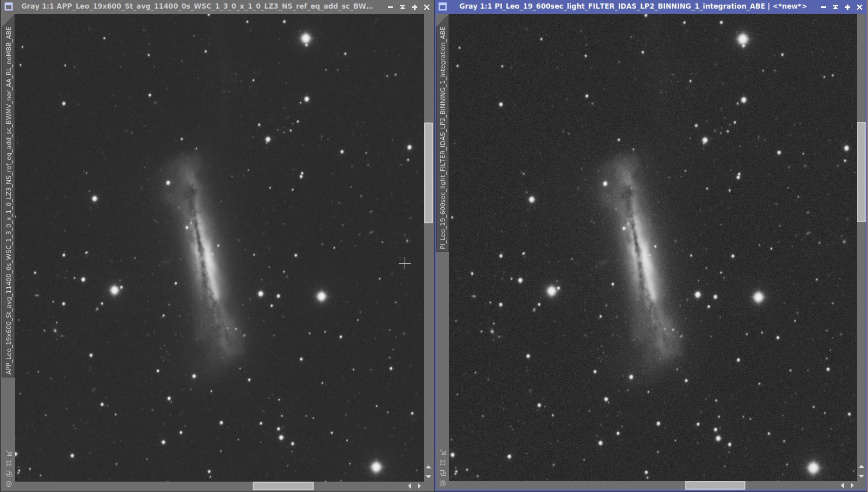Screen dimensions: 868x492
Task: Select the PI_Leo vertical view identifier tab
Action: 443,138
